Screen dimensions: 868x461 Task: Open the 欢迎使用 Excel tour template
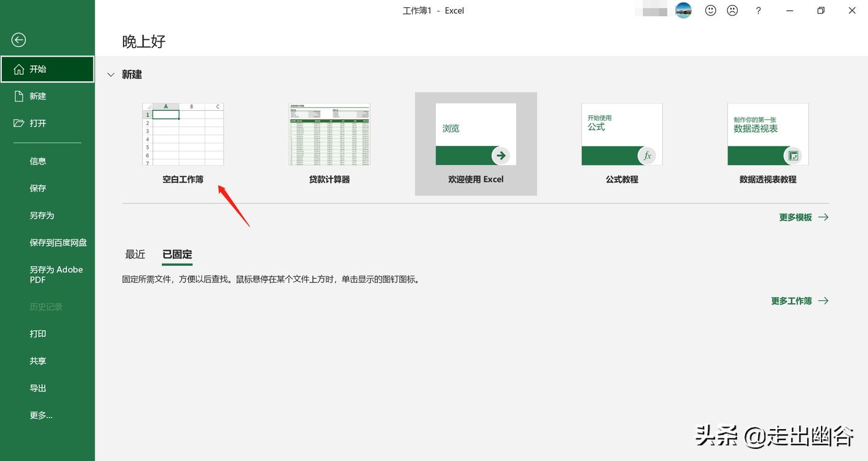476,143
